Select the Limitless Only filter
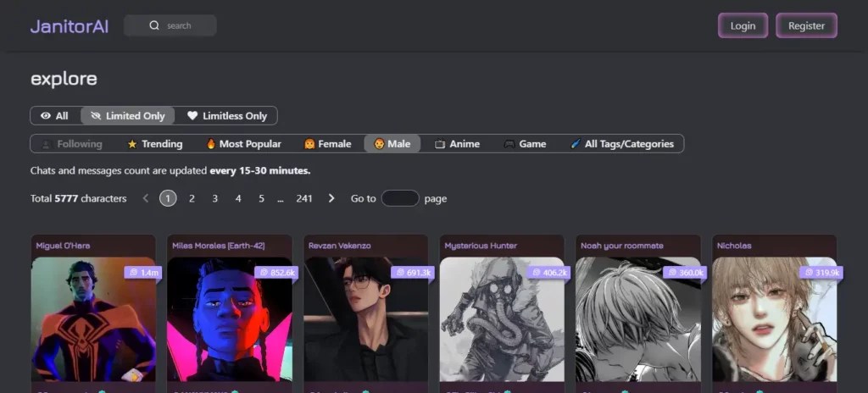 pos(226,116)
